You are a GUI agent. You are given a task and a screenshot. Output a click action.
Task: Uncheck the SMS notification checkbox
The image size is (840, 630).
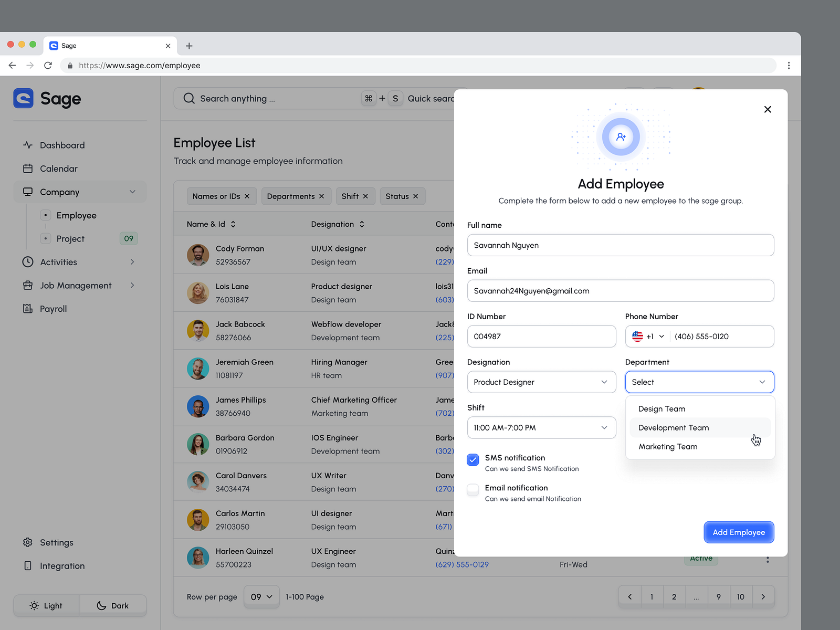pyautogui.click(x=473, y=460)
